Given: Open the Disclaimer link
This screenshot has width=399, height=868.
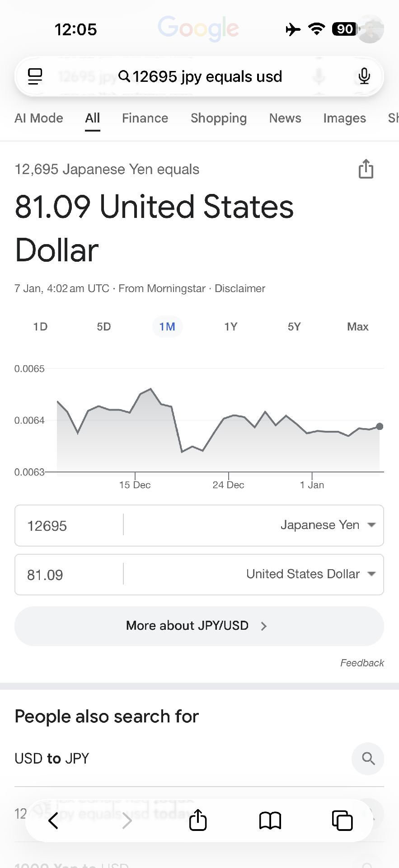Looking at the screenshot, I should click(x=240, y=288).
